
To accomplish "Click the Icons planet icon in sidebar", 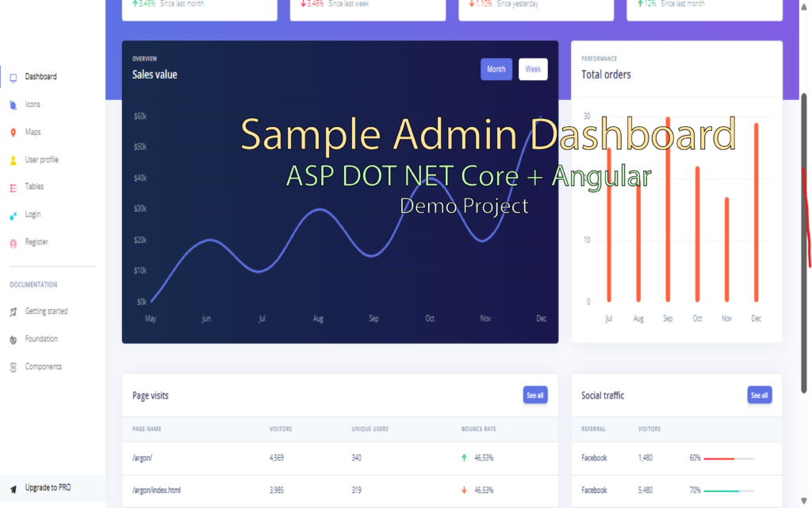I will point(13,106).
